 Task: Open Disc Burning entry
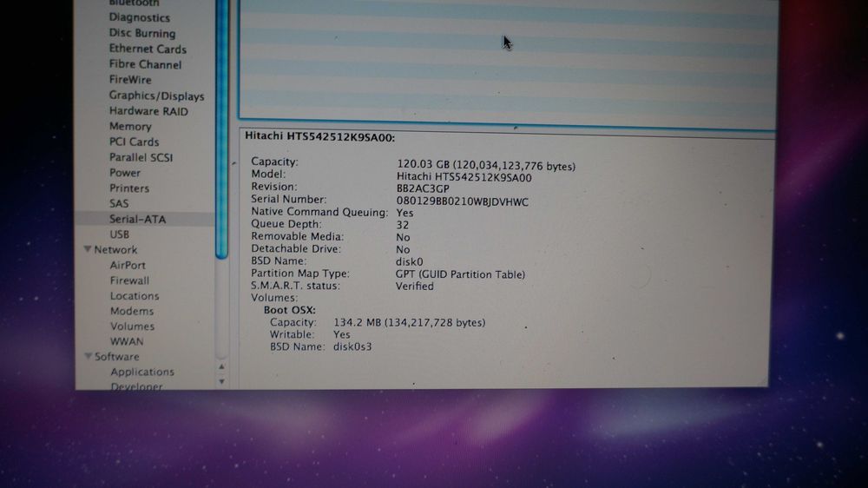142,33
